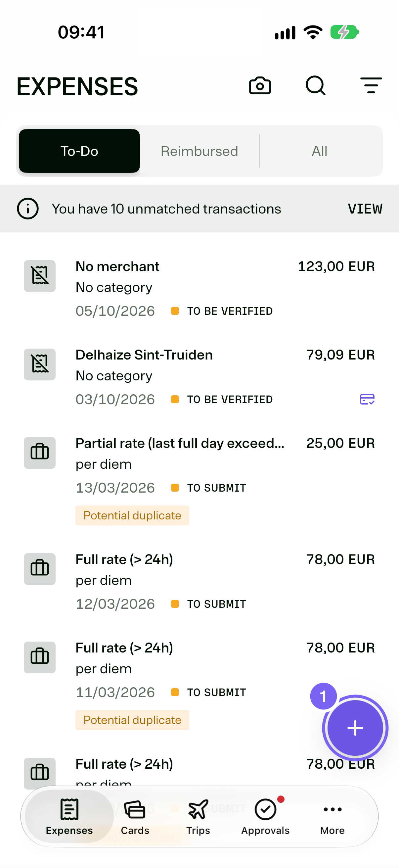
Task: Open Trips with the airplane icon
Action: coord(198,817)
